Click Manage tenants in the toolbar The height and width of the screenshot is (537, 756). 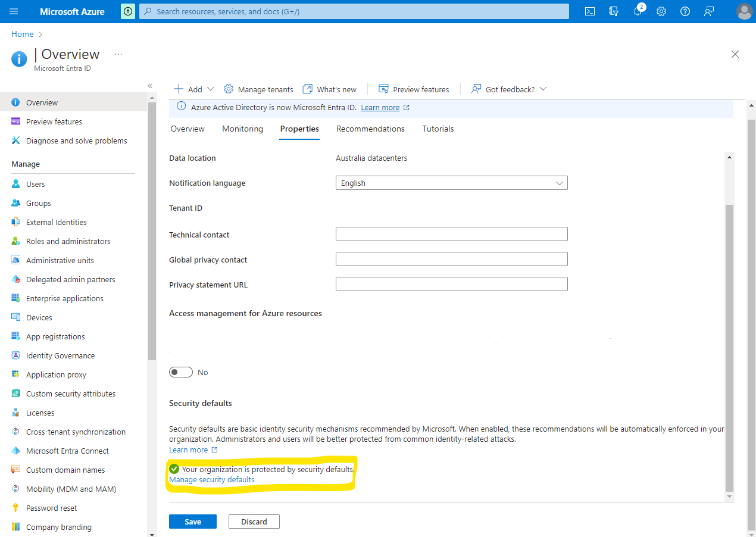click(x=258, y=89)
